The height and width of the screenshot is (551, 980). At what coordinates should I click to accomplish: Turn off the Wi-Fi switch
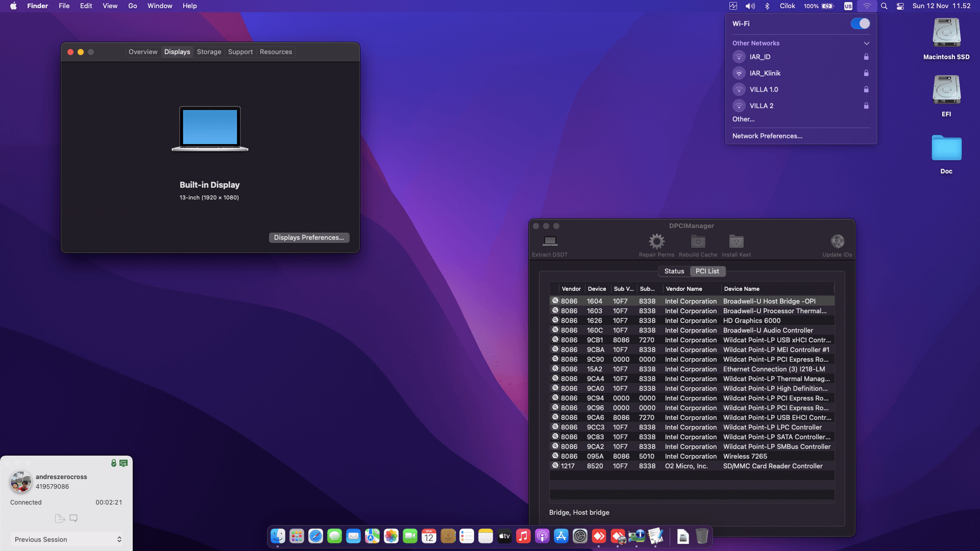click(x=860, y=23)
